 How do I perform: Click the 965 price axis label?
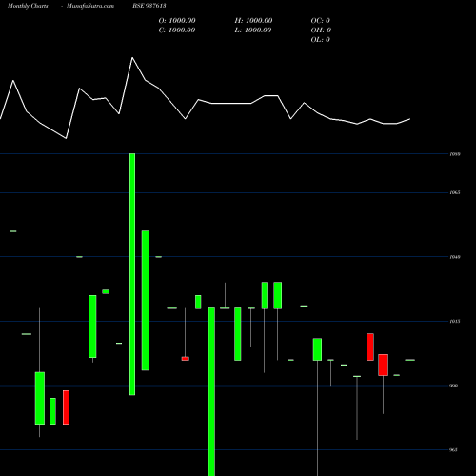(x=454, y=449)
